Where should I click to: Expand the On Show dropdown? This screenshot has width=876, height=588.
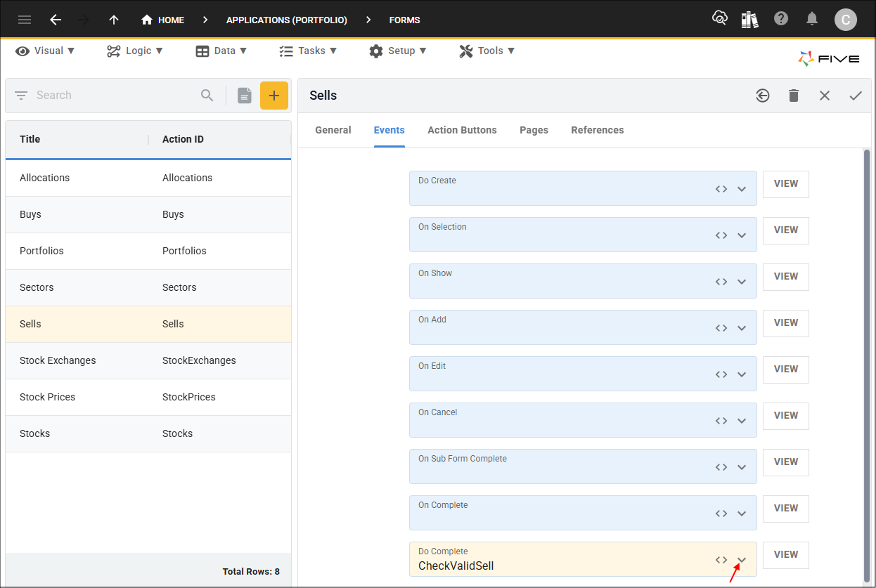coord(742,282)
